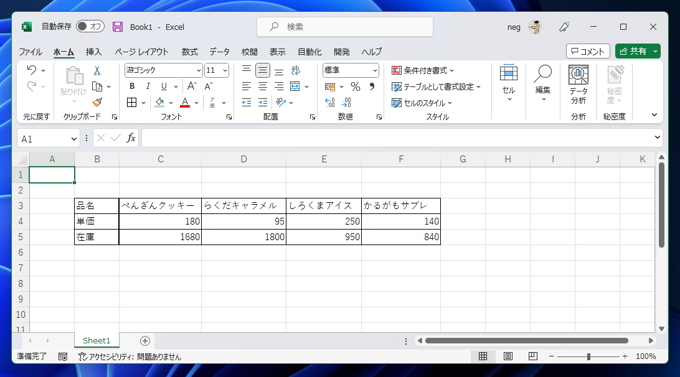
Task: Increase font size with larger A icon
Action: (192, 86)
